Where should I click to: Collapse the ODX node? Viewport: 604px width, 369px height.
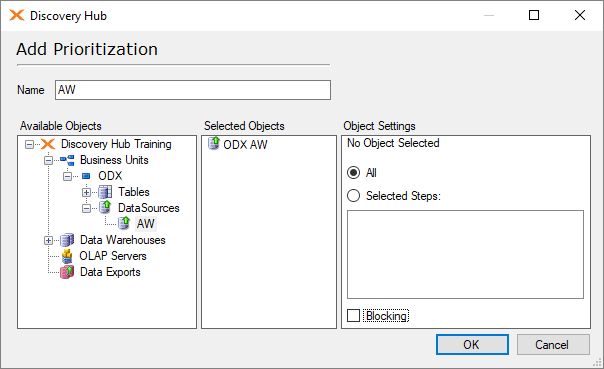click(67, 176)
